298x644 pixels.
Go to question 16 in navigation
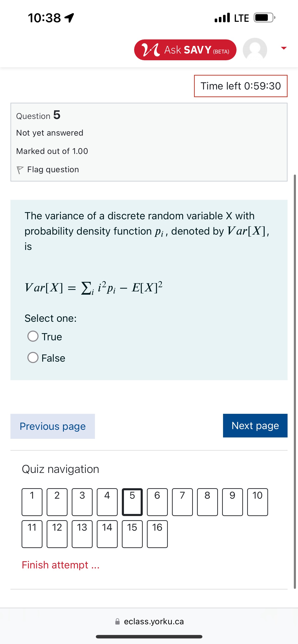[x=157, y=534]
